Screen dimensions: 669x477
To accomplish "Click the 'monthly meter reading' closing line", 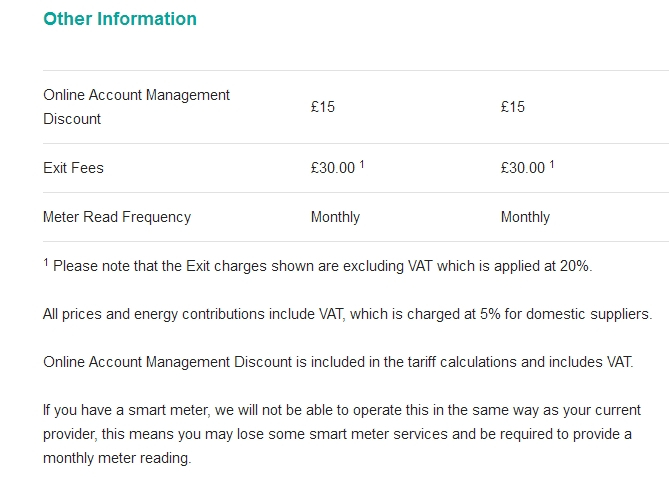I will [x=117, y=458].
